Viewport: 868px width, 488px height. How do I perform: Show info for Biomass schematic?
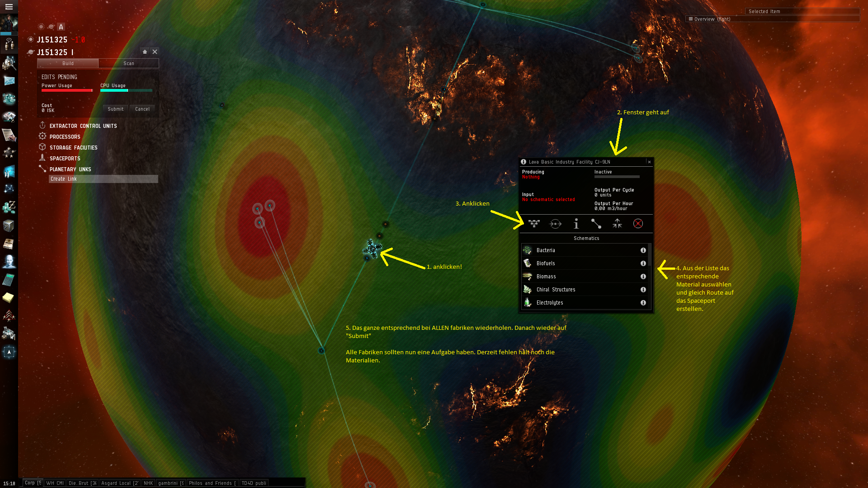(643, 277)
